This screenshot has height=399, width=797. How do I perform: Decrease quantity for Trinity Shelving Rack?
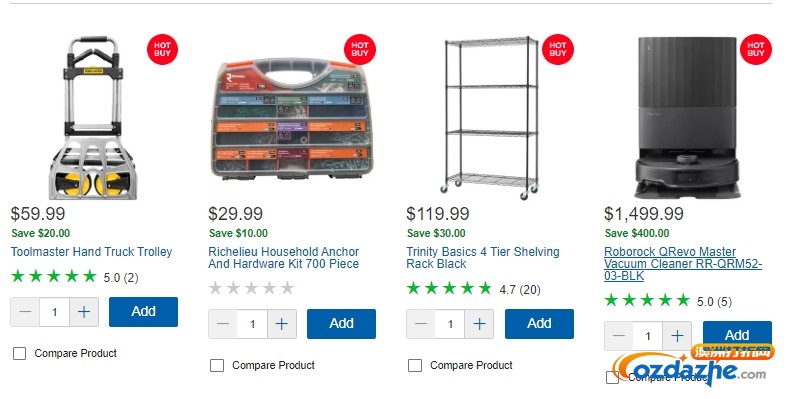[x=420, y=324]
